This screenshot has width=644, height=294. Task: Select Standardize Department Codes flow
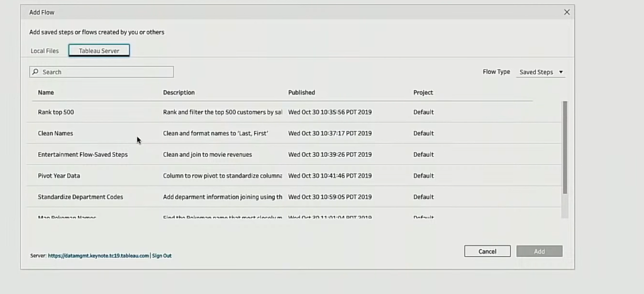(x=294, y=197)
